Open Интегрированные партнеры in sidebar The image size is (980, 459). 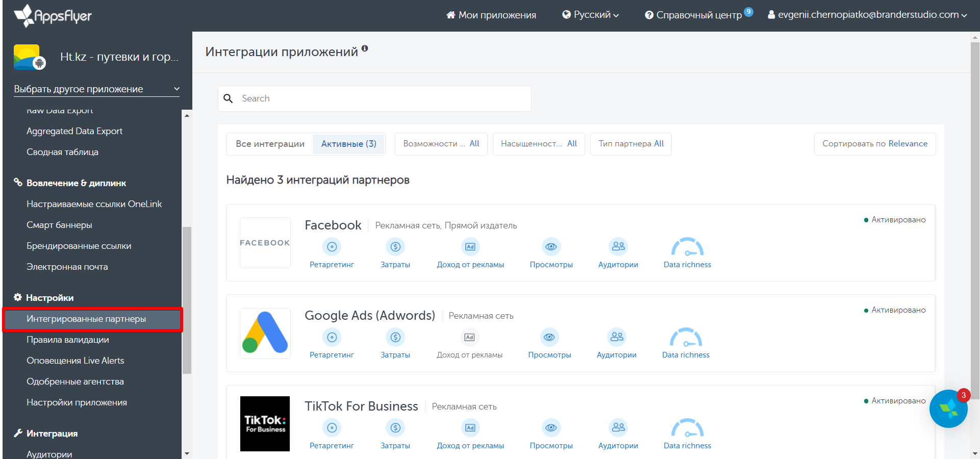(86, 319)
